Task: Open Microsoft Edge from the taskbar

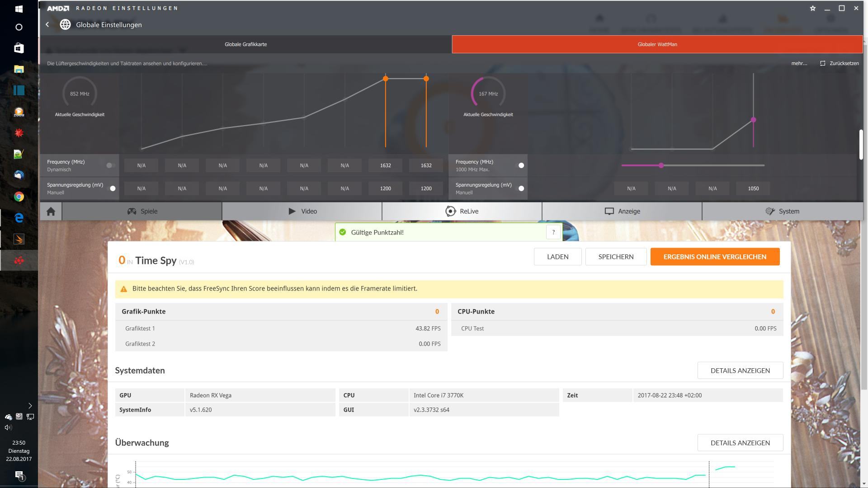Action: 19,218
